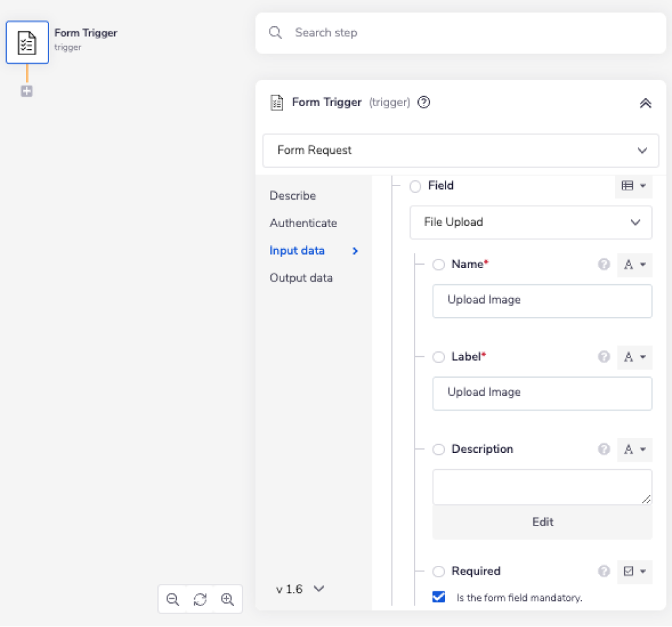Open the File Upload field type dropdown
This screenshot has width=672, height=627.
[x=531, y=222]
